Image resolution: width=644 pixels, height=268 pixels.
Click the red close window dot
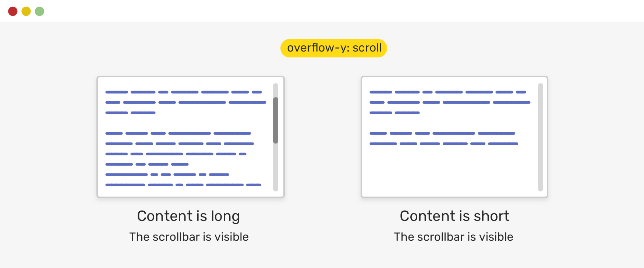pyautogui.click(x=13, y=11)
